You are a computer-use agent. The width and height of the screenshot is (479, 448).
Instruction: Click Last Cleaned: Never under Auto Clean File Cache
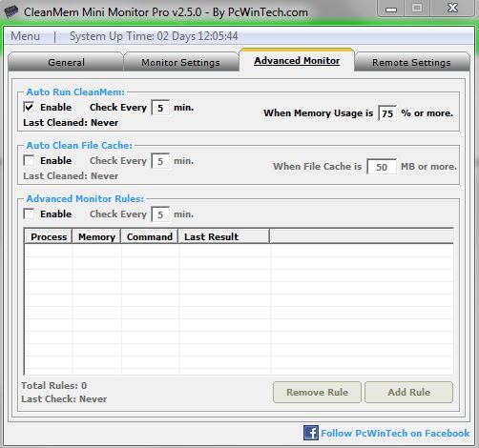(x=71, y=175)
